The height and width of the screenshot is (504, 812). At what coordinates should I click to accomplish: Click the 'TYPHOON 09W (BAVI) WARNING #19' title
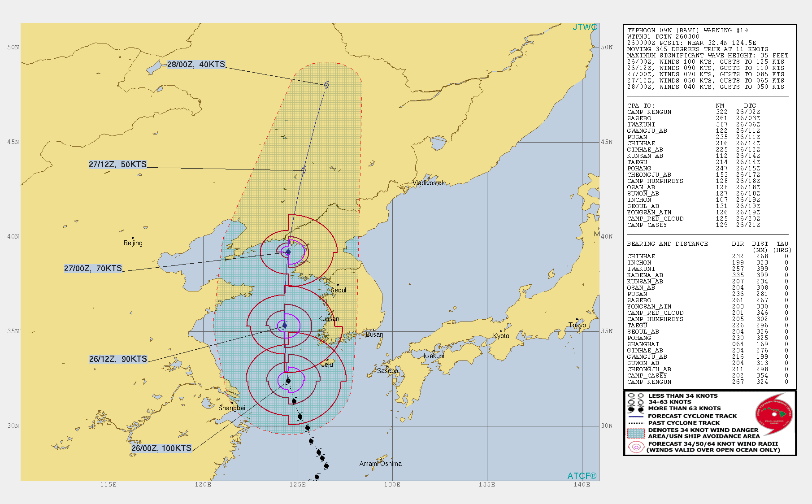687,30
